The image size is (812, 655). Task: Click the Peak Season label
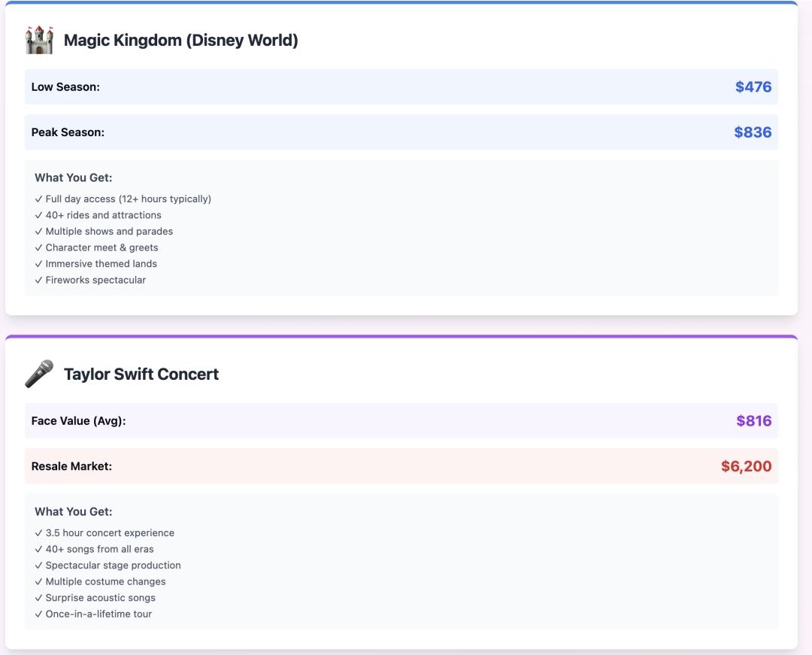(x=68, y=132)
